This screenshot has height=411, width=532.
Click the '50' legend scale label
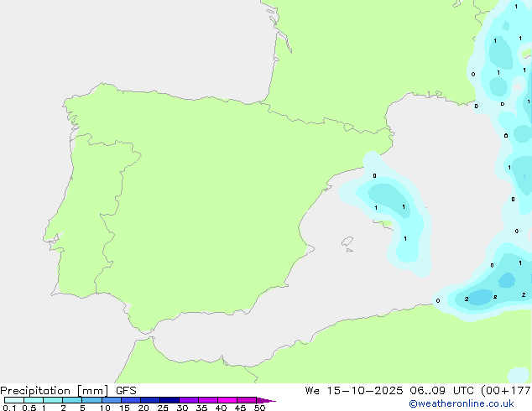tap(259, 408)
